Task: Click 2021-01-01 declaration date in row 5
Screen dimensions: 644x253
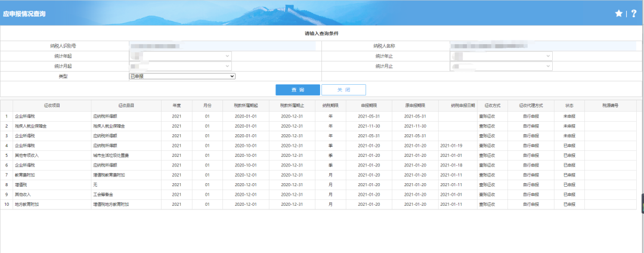Action: 451,156
